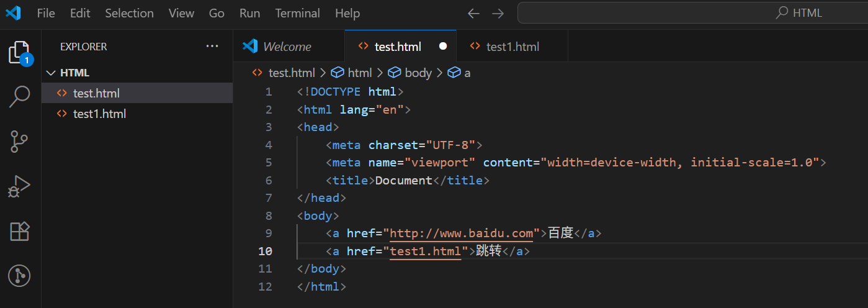Click the EXPLORER panel title
The height and width of the screenshot is (308, 868).
pos(84,47)
